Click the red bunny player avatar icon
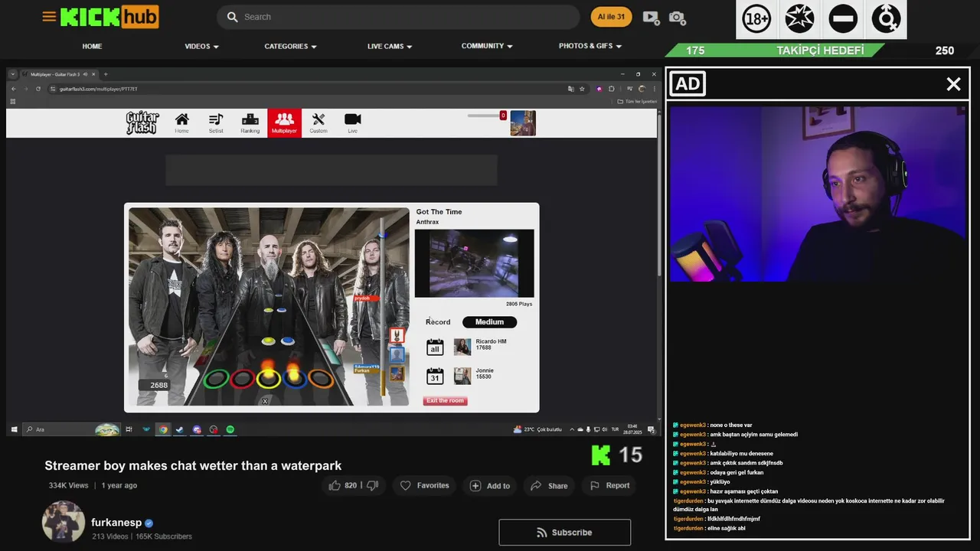This screenshot has height=551, width=980. click(397, 335)
